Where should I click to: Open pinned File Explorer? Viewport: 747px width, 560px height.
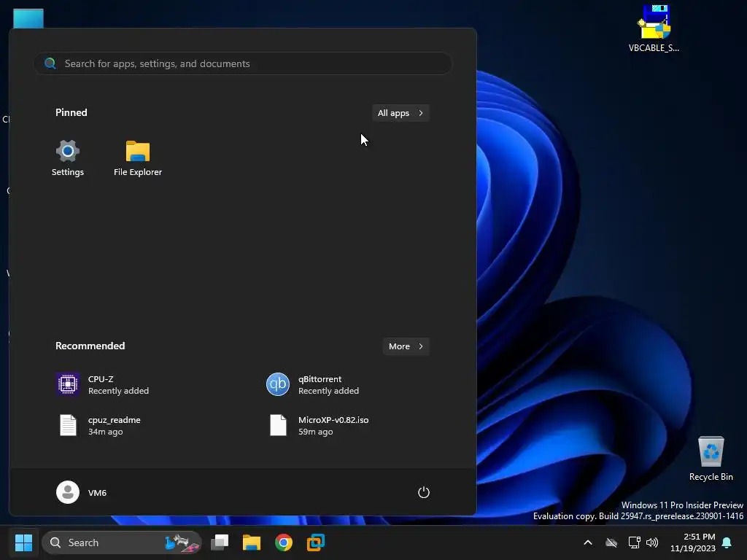[x=138, y=158]
